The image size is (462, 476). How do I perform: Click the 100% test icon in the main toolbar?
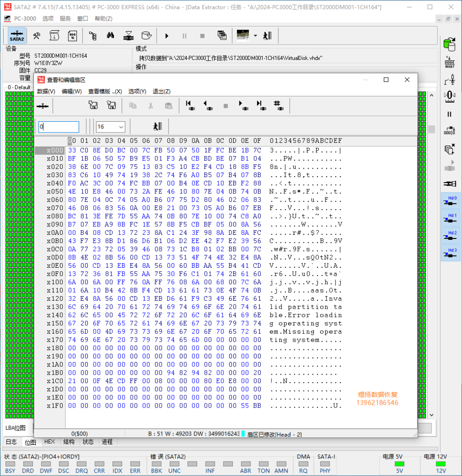(72, 36)
